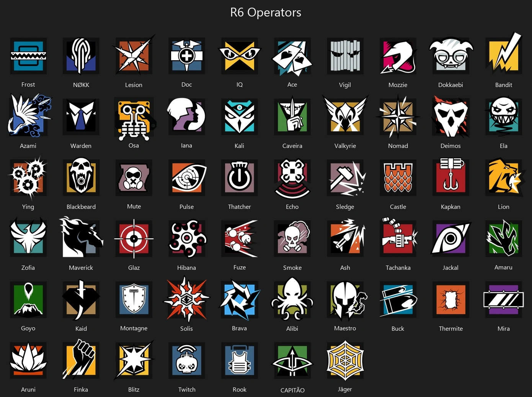Select the Ace playing cards icon
The image size is (532, 397).
(292, 57)
